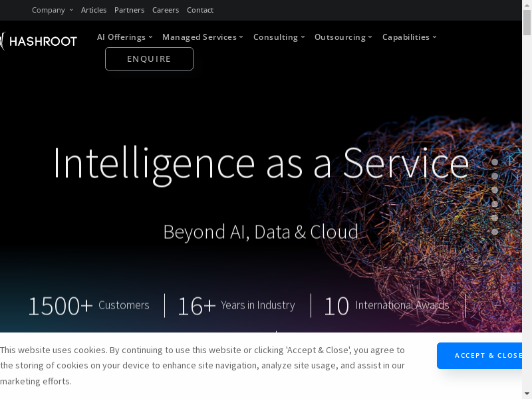
Task: Open the Managed Services menu
Action: tap(202, 37)
